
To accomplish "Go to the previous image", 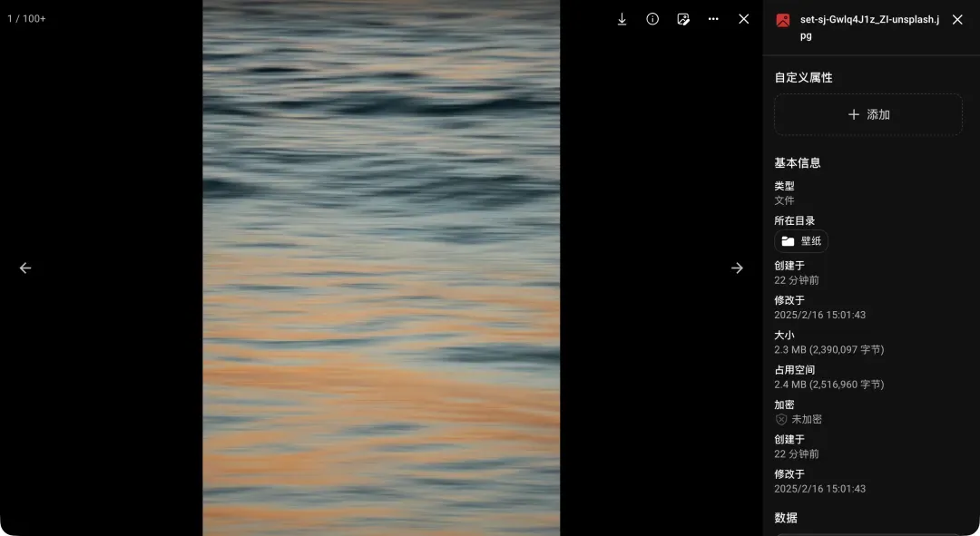I will click(25, 268).
